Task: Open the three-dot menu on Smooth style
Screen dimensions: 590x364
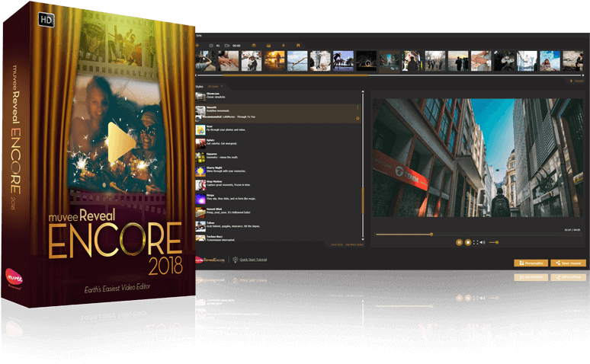Action: tap(358, 108)
